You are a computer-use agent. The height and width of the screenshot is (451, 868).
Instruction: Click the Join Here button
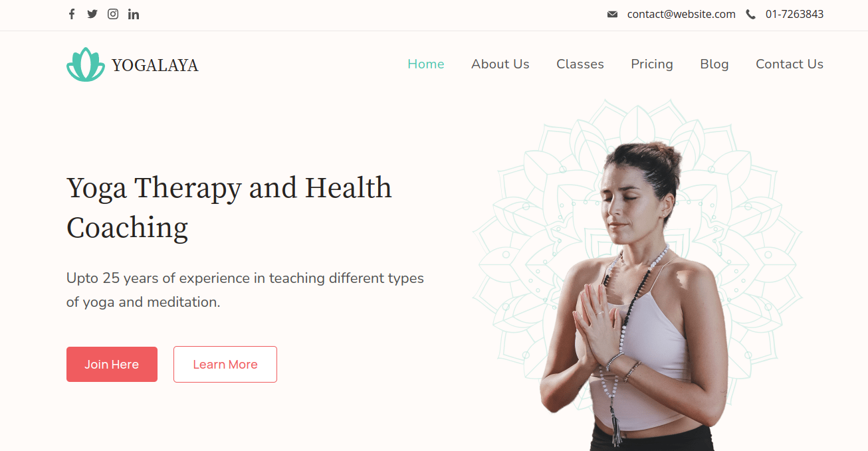[112, 364]
